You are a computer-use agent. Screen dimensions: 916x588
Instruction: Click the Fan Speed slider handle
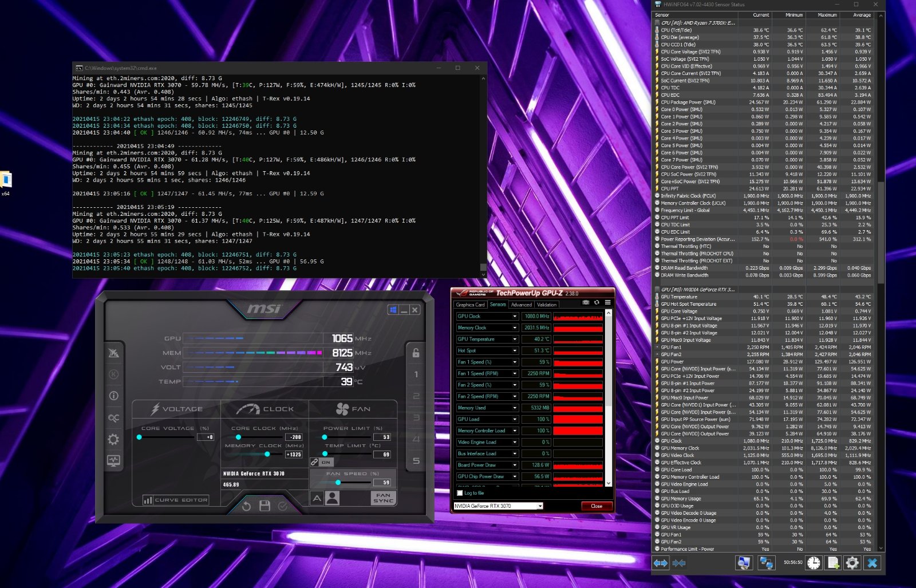coord(338,483)
